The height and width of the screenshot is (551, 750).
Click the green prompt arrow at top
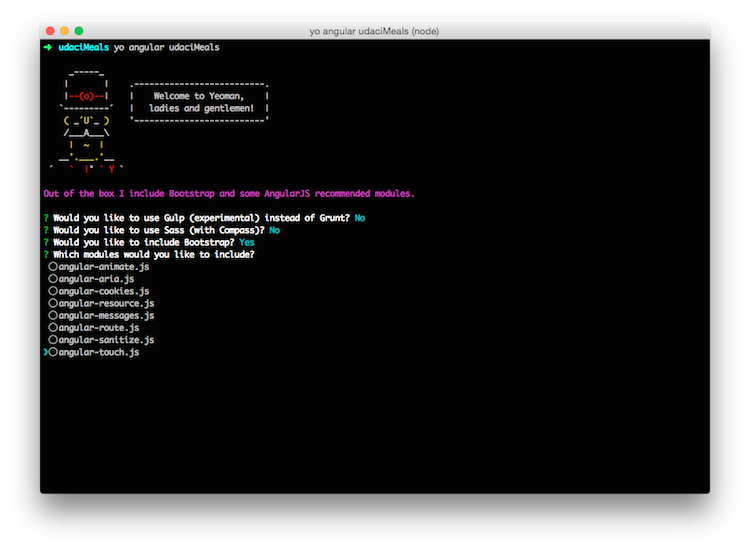point(48,47)
